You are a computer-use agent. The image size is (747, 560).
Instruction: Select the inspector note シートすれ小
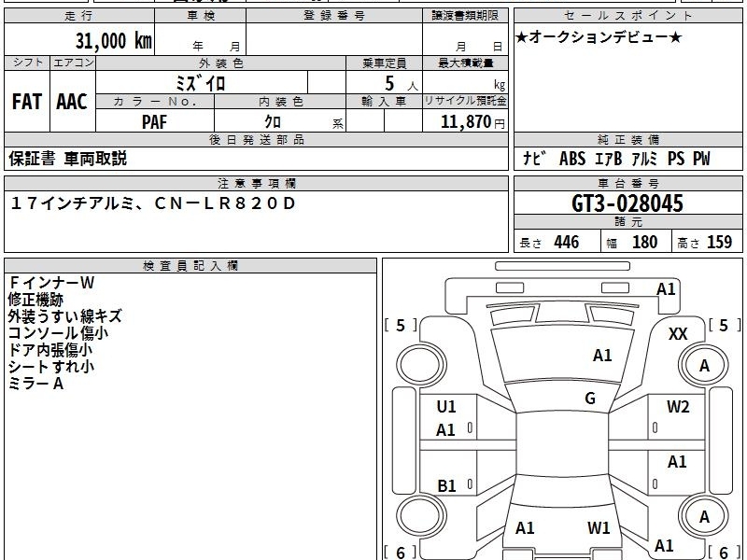[x=51, y=366]
